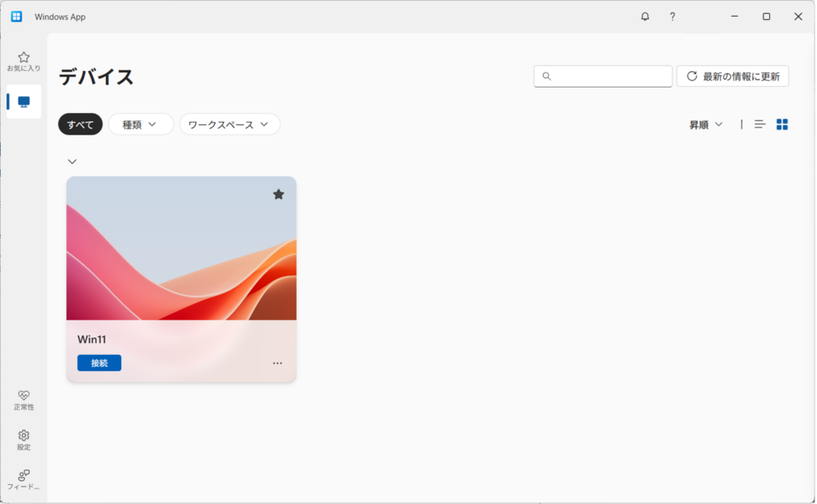Click the 最新の情報に更新 refresh button
Image resolution: width=817 pixels, height=504 pixels.
(732, 77)
